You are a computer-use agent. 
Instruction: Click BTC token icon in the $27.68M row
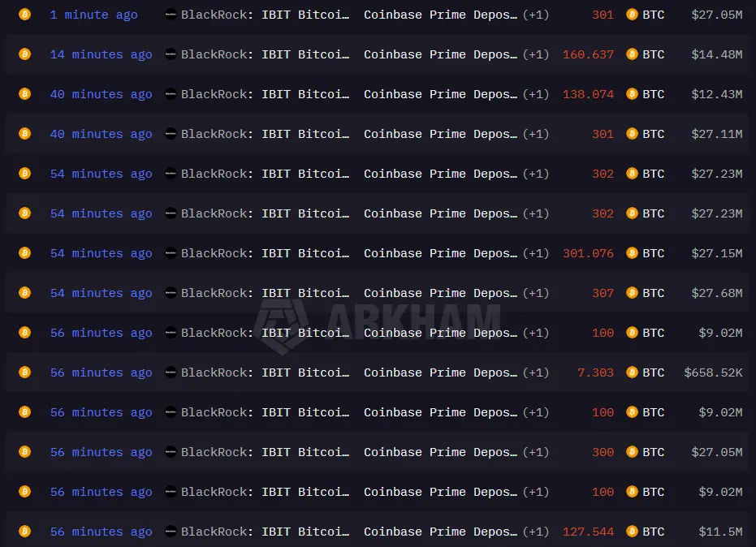(632, 293)
